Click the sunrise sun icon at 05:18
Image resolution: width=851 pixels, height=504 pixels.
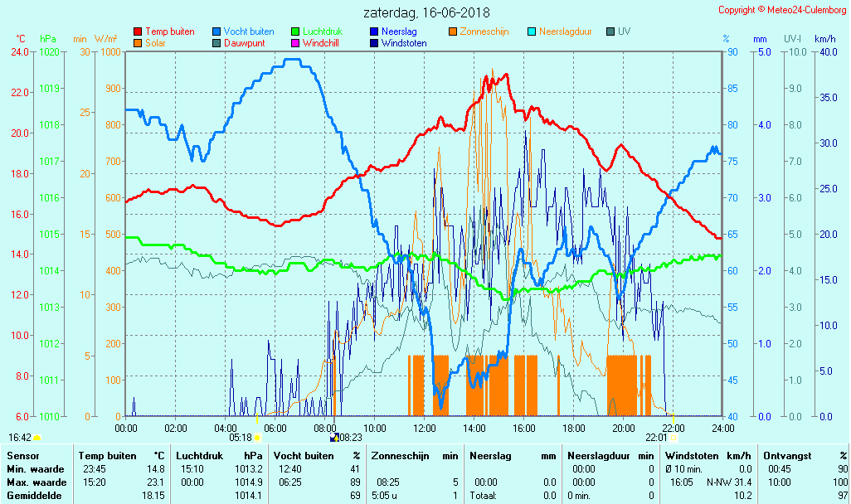coord(257,437)
